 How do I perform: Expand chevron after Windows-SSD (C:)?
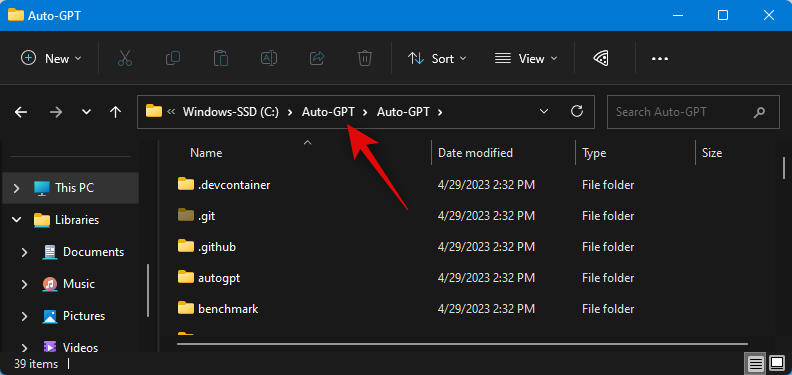click(x=290, y=112)
